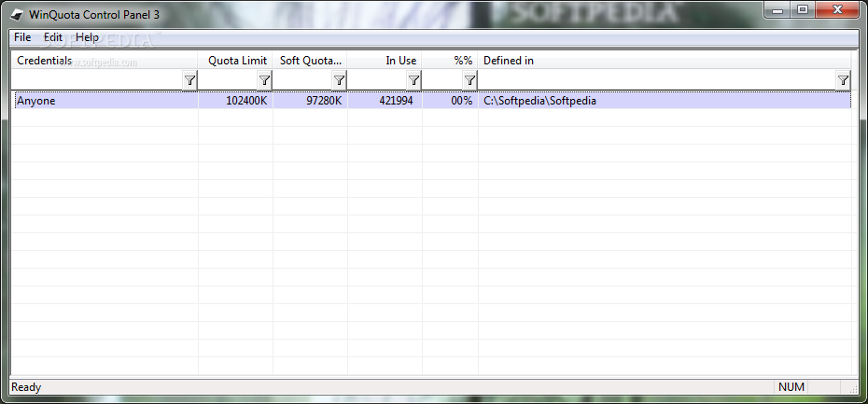Viewport: 868px width, 404px height.
Task: Click the 421994 in use value
Action: click(396, 101)
